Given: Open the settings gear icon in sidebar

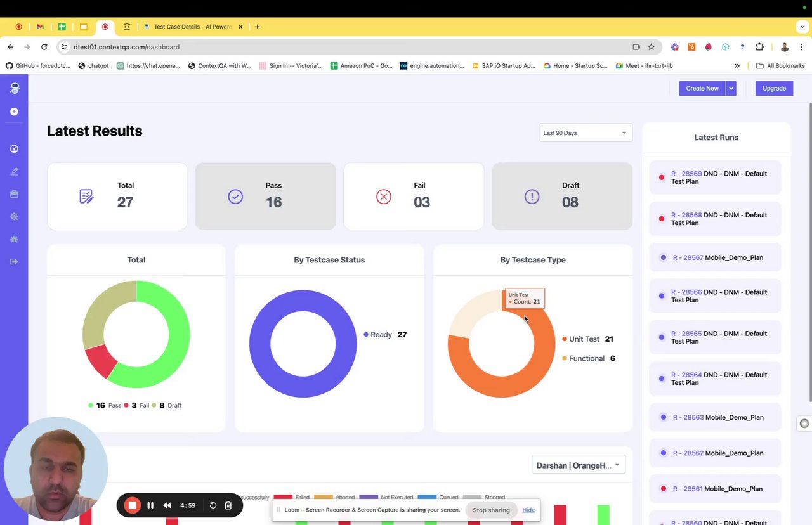Looking at the screenshot, I should [x=14, y=217].
